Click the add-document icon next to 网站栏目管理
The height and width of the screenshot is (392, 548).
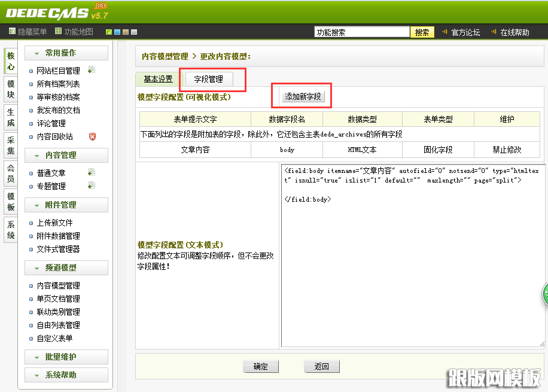[x=92, y=69]
